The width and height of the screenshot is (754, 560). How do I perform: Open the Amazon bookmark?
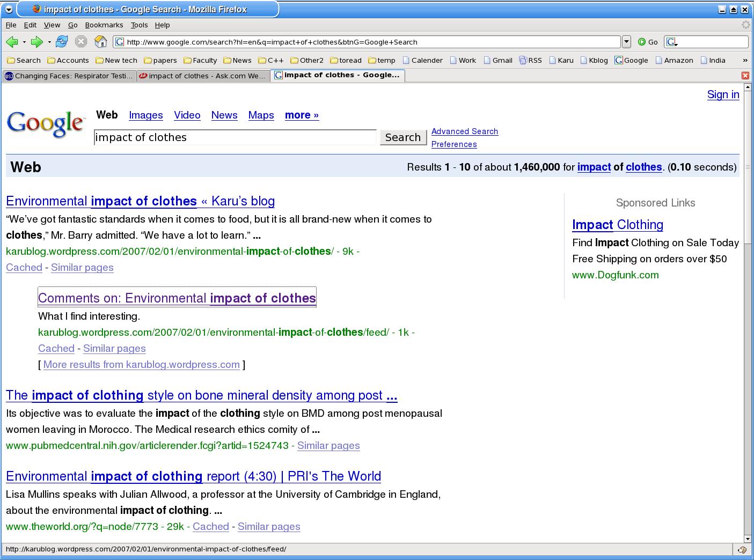(x=674, y=60)
